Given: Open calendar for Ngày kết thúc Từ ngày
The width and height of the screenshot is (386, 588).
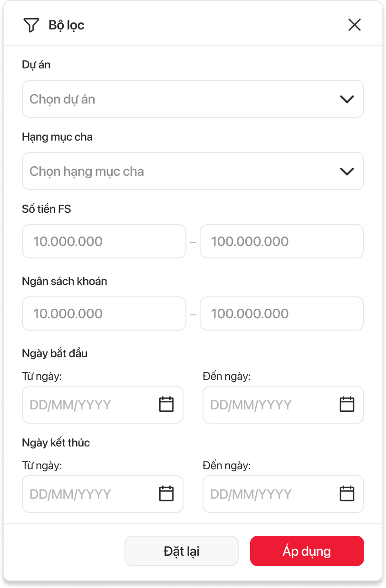Looking at the screenshot, I should (x=166, y=493).
